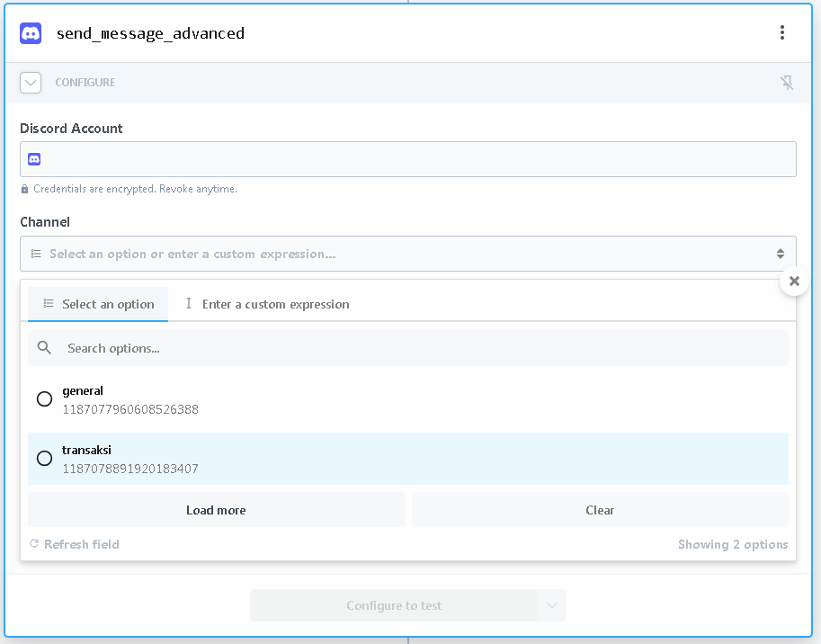Click the send_message_advanced step title
Viewport: 821px width, 644px height.
pos(150,33)
